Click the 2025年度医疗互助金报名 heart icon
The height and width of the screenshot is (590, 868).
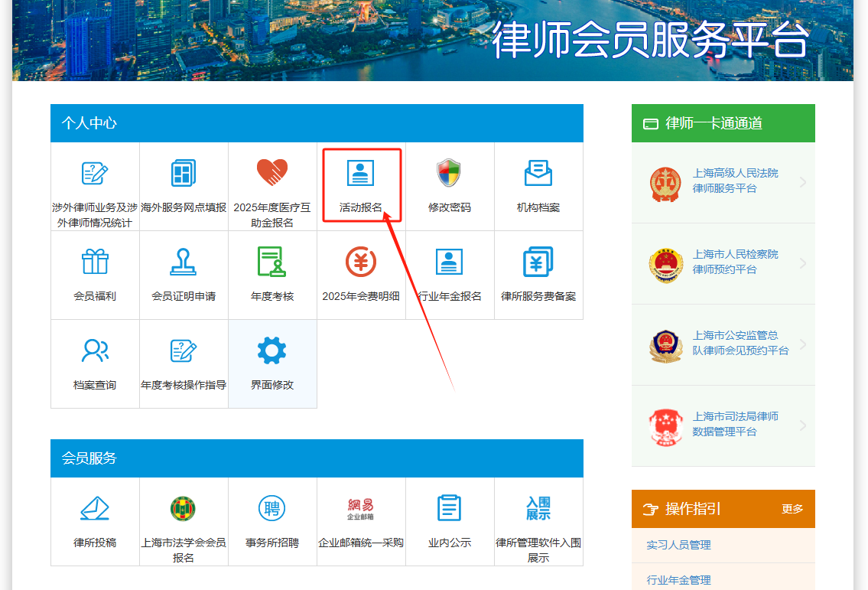272,174
